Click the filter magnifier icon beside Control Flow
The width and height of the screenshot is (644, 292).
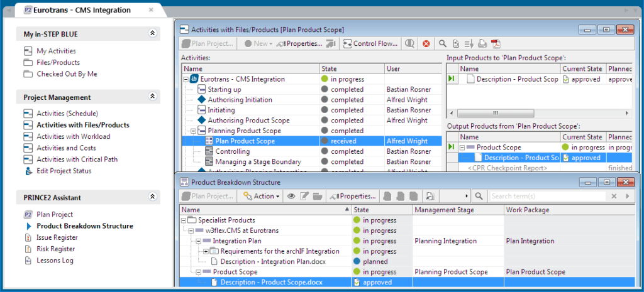pos(409,43)
